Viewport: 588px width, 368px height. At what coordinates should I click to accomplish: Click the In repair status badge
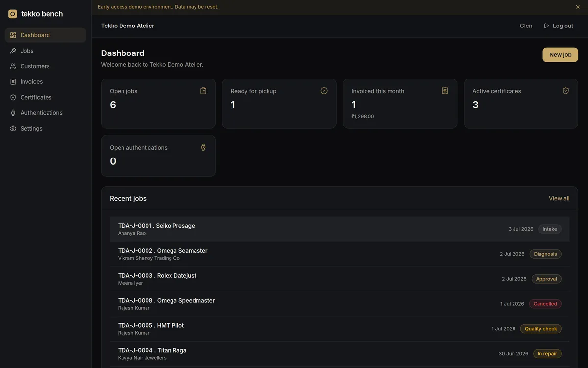(547, 354)
